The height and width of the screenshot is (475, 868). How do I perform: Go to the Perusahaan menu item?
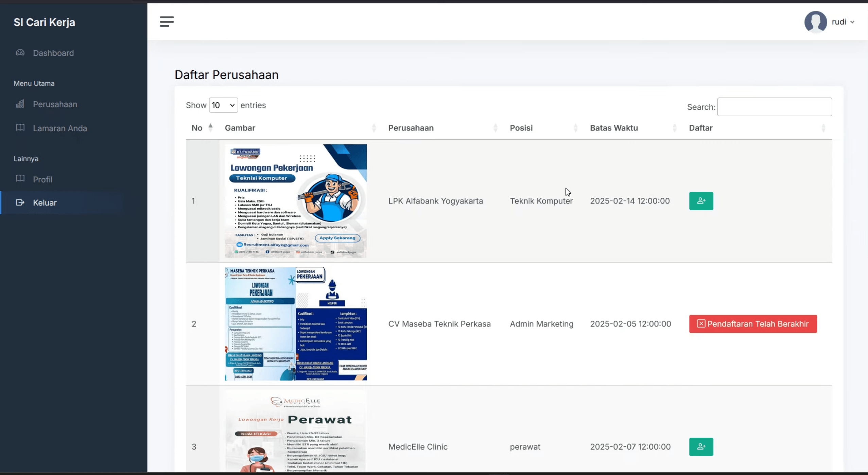pos(55,104)
